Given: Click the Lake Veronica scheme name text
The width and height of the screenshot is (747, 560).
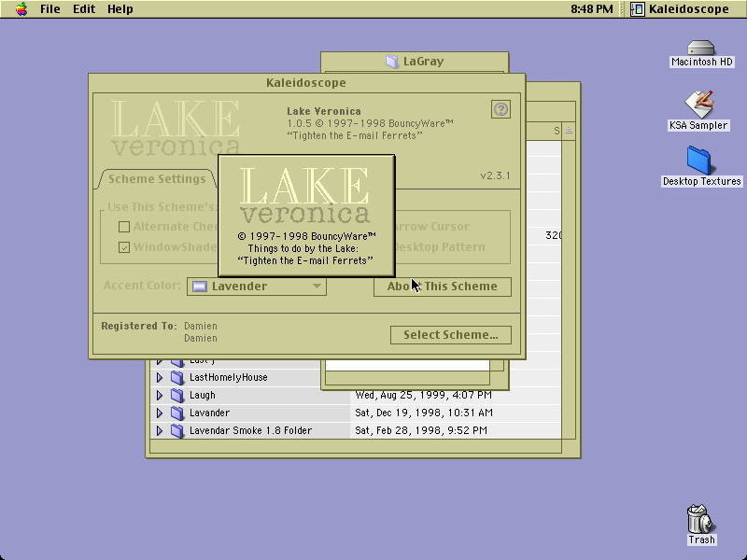Looking at the screenshot, I should point(324,111).
